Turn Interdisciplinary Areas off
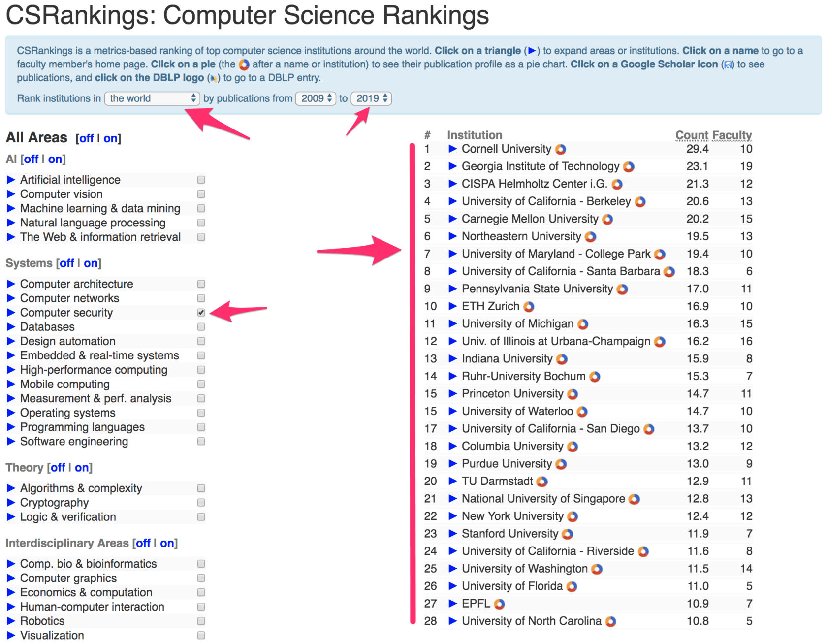The image size is (827, 644). pyautogui.click(x=143, y=543)
